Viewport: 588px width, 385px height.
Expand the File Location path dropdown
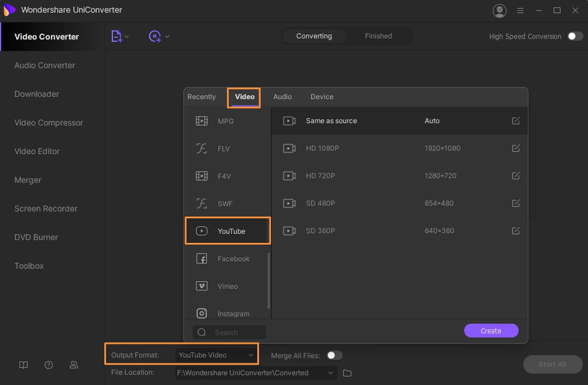(331, 373)
